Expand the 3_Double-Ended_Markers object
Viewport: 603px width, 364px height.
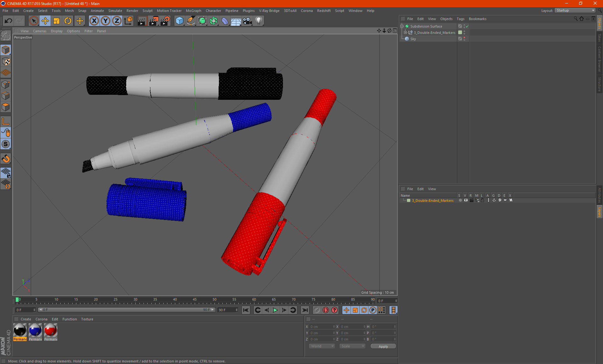pyautogui.click(x=405, y=33)
